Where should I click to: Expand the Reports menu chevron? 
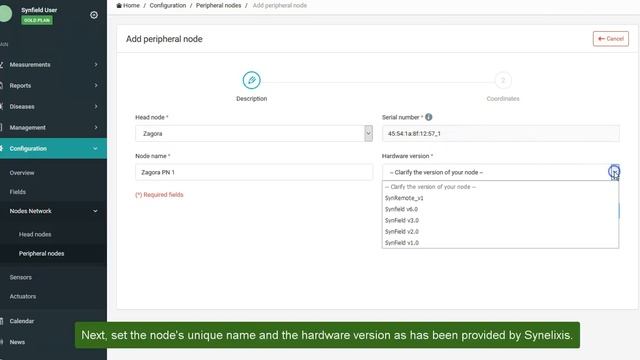pos(96,85)
